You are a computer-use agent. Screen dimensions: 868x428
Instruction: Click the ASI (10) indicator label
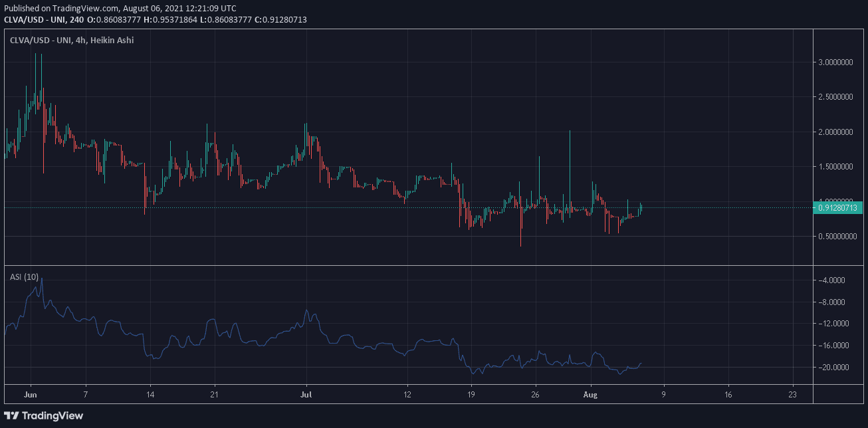point(24,276)
